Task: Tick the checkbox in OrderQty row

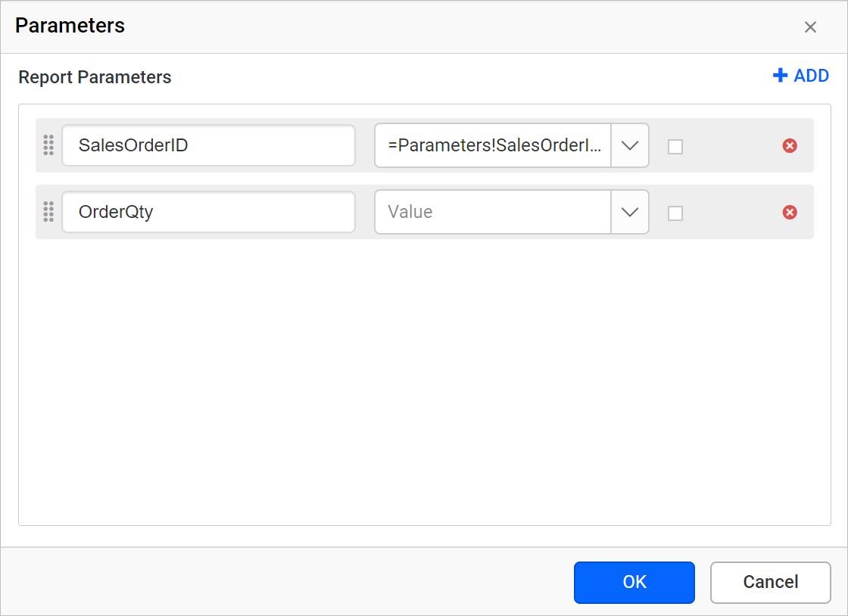Action: (x=675, y=213)
